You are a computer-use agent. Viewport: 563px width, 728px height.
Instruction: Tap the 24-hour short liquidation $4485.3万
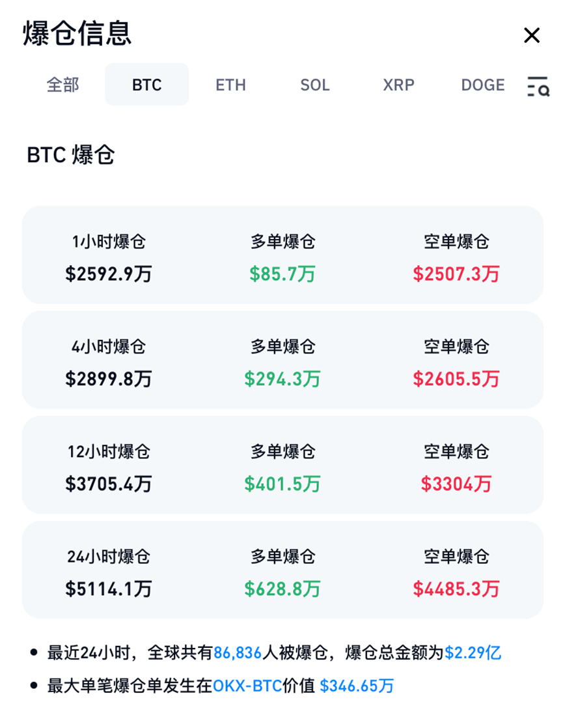(x=456, y=589)
